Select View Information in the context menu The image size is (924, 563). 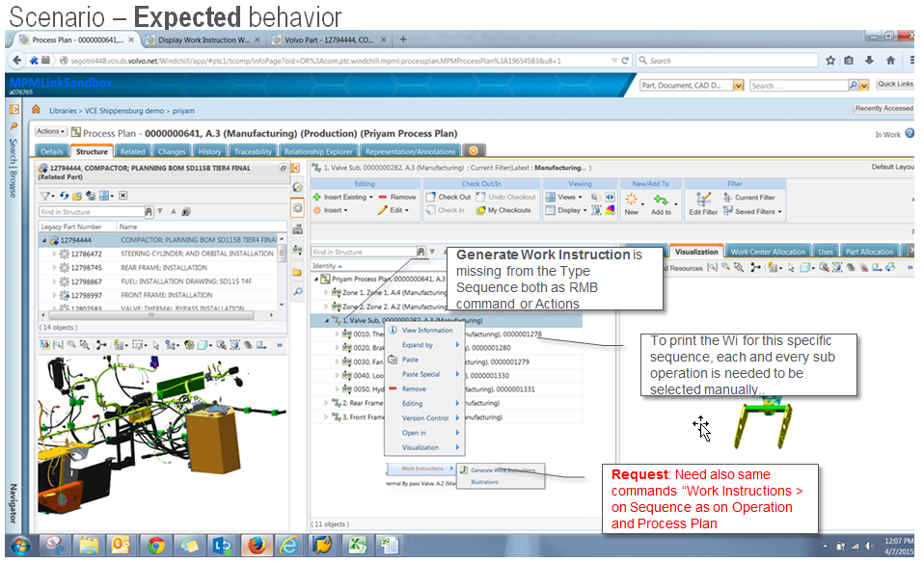[x=427, y=331]
